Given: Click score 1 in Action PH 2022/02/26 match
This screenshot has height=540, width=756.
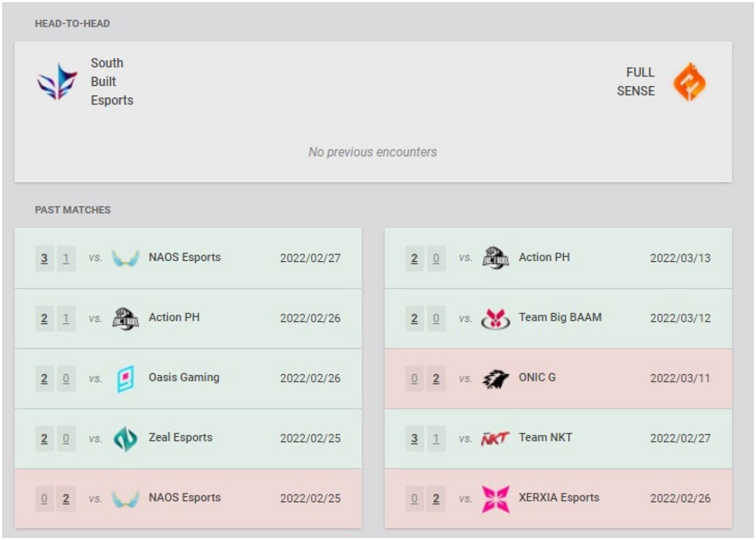Looking at the screenshot, I should [x=66, y=319].
